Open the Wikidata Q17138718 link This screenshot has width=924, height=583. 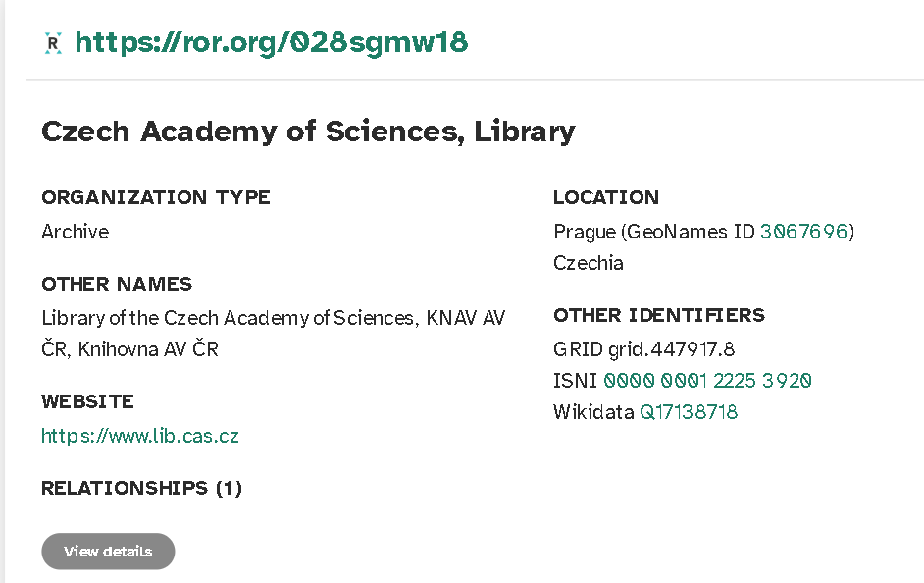(x=689, y=412)
